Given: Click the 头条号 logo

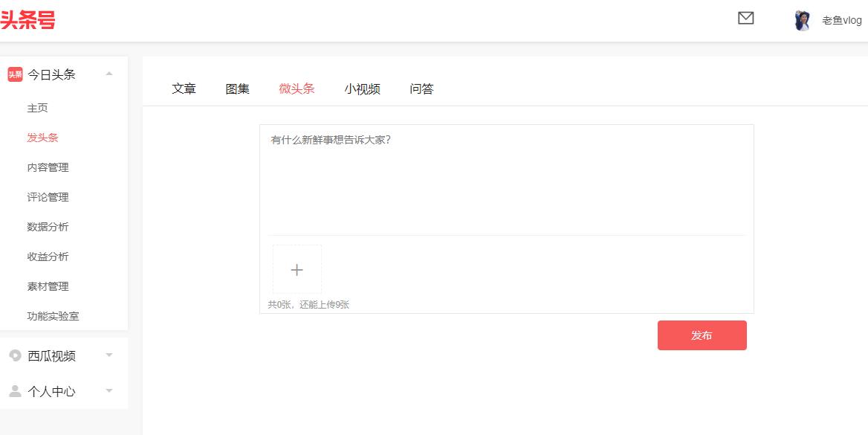Looking at the screenshot, I should 25,19.
